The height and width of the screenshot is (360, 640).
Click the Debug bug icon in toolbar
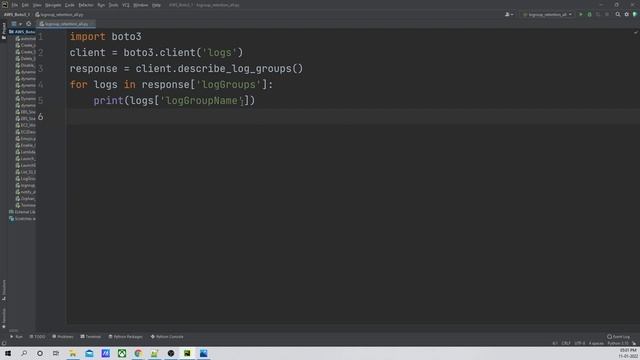tap(589, 14)
